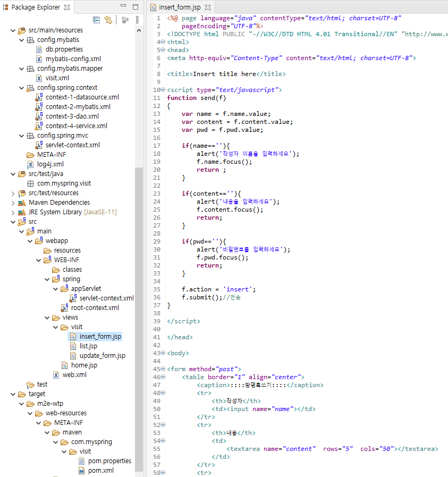The image size is (448, 477).
Task: Expand the src/test/resources folder
Action: [x=13, y=193]
